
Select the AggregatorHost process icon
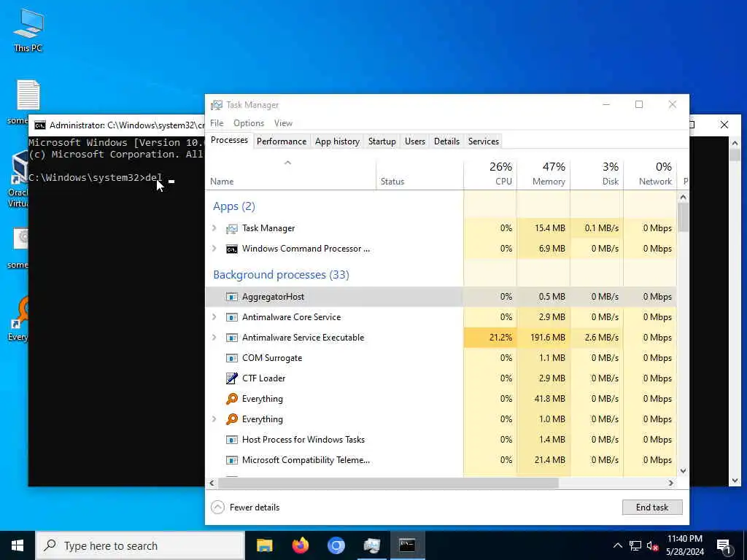pos(231,297)
